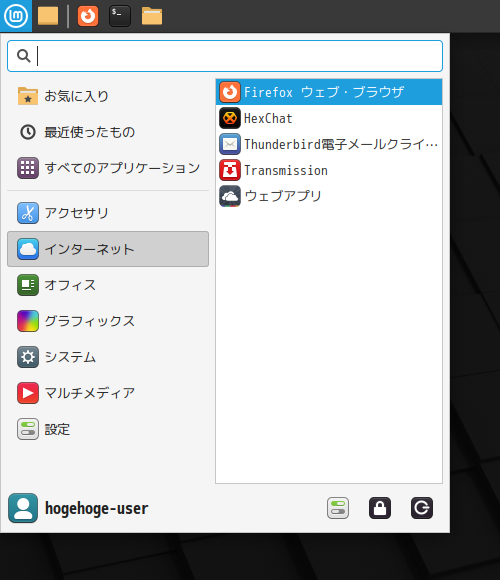
Task: Launch Firefox ウェブ・ブラウザ entry
Action: click(329, 92)
